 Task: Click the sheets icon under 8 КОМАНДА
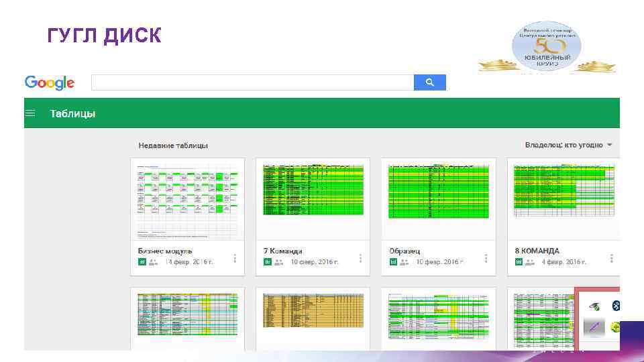tap(519, 262)
